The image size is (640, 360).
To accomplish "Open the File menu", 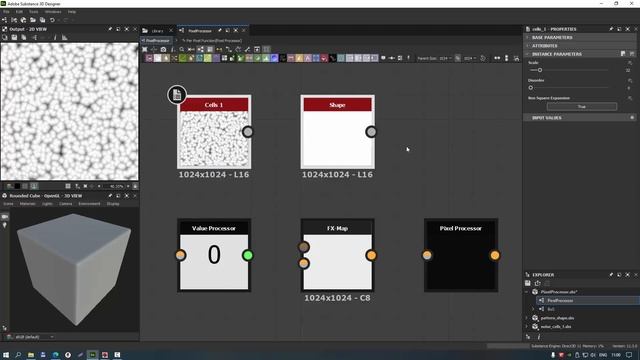I will point(6,12).
